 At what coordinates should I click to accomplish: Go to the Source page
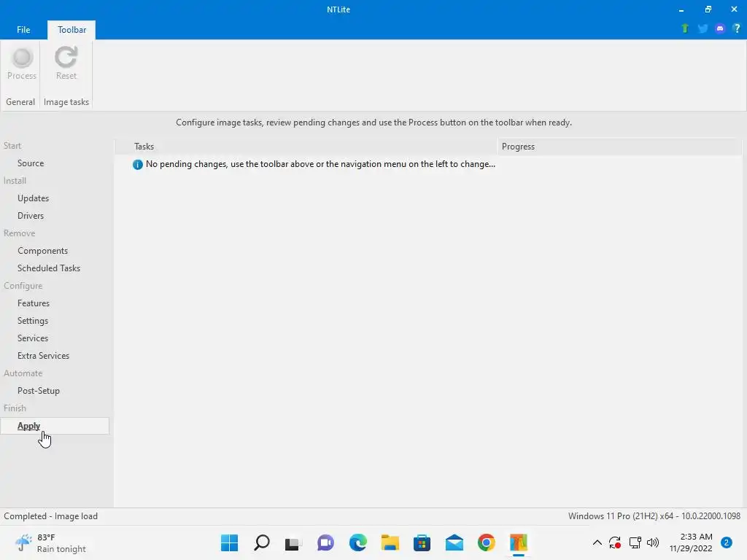[31, 163]
